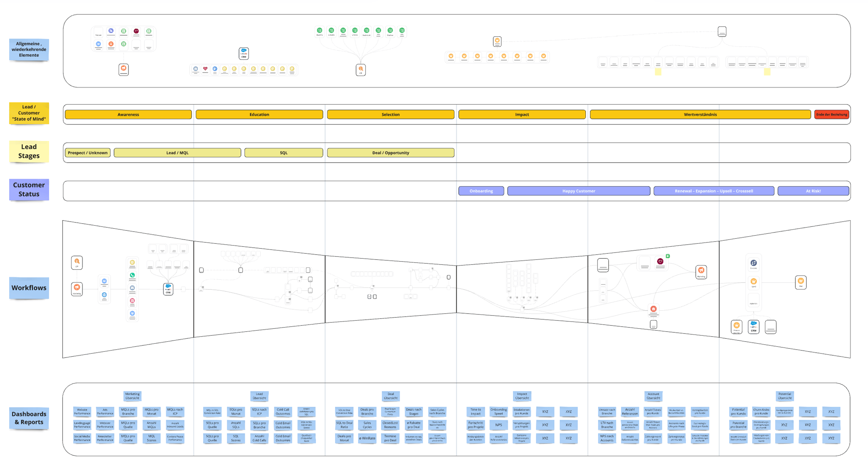This screenshot has height=472, width=868.
Task: Select the Newsletter Performance sticky note
Action: [x=105, y=438]
